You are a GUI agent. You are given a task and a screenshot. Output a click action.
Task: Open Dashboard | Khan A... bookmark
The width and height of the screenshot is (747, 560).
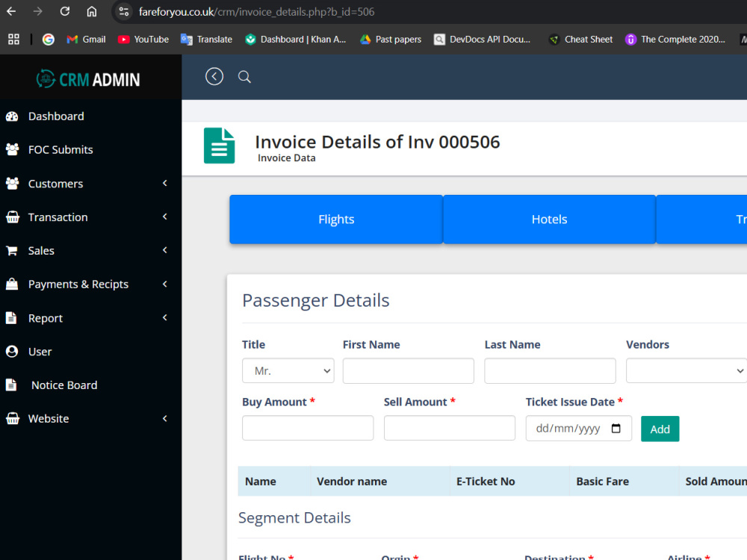295,40
